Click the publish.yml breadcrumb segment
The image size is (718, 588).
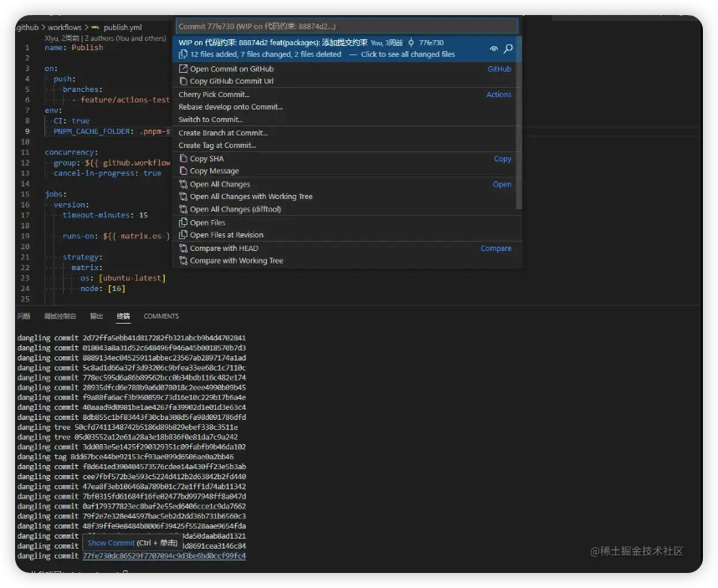pyautogui.click(x=123, y=28)
